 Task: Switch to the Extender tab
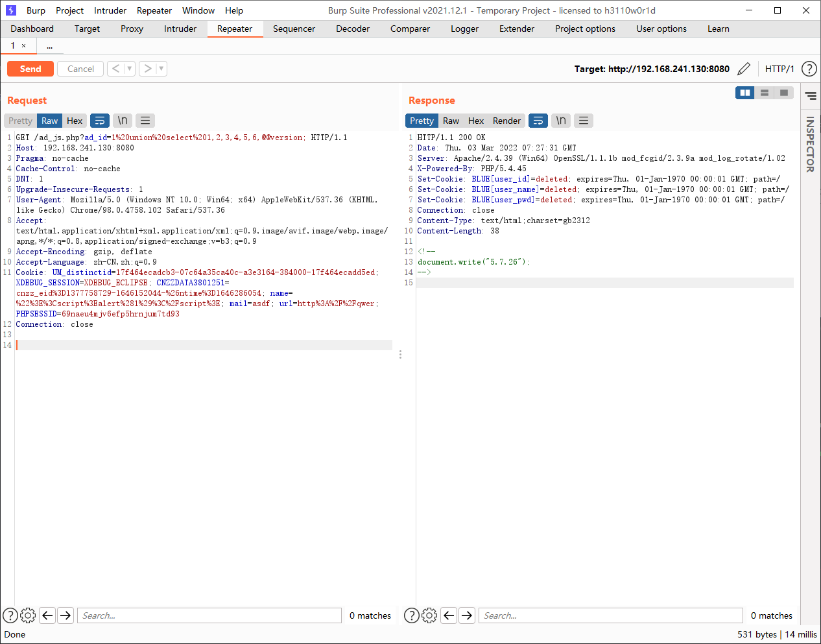click(517, 29)
